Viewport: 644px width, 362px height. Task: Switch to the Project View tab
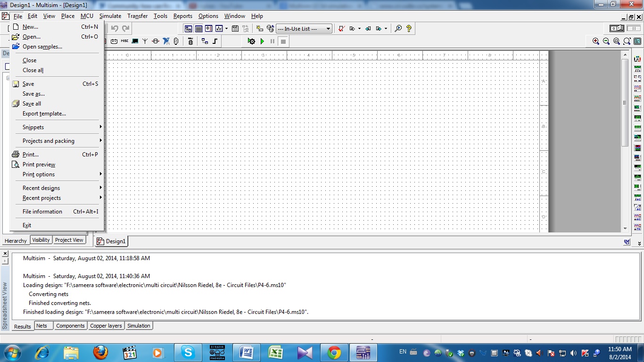click(69, 240)
